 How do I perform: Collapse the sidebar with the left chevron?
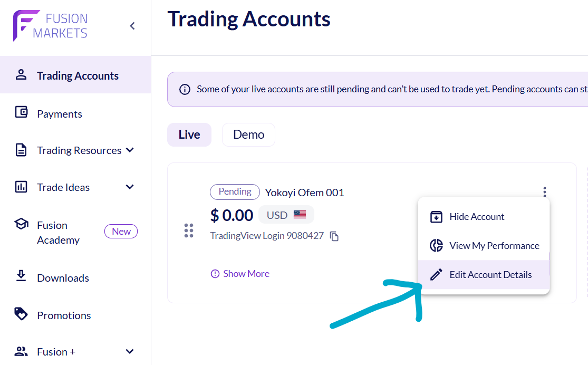tap(132, 26)
